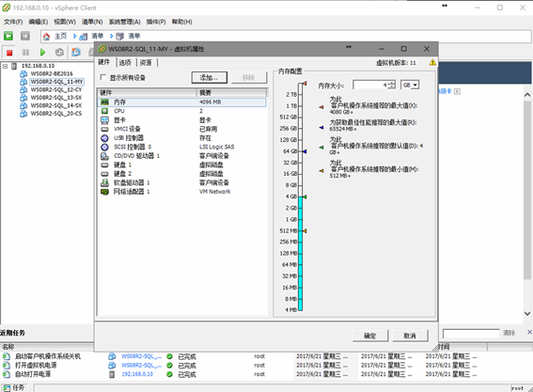The image size is (533, 392).
Task: Click the 192.168.0.10 host tree item
Action: pos(38,66)
